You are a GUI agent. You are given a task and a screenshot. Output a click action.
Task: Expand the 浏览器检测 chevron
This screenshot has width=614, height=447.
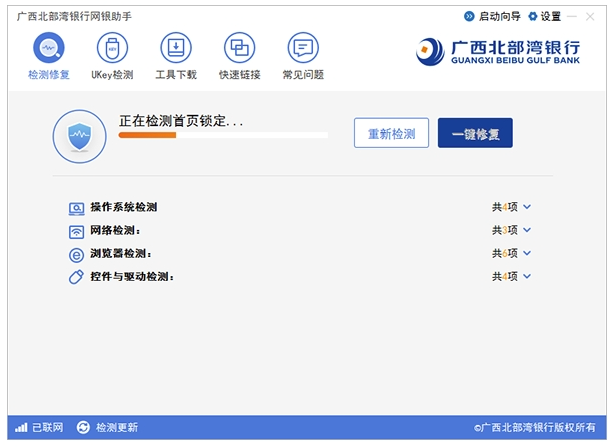(527, 253)
